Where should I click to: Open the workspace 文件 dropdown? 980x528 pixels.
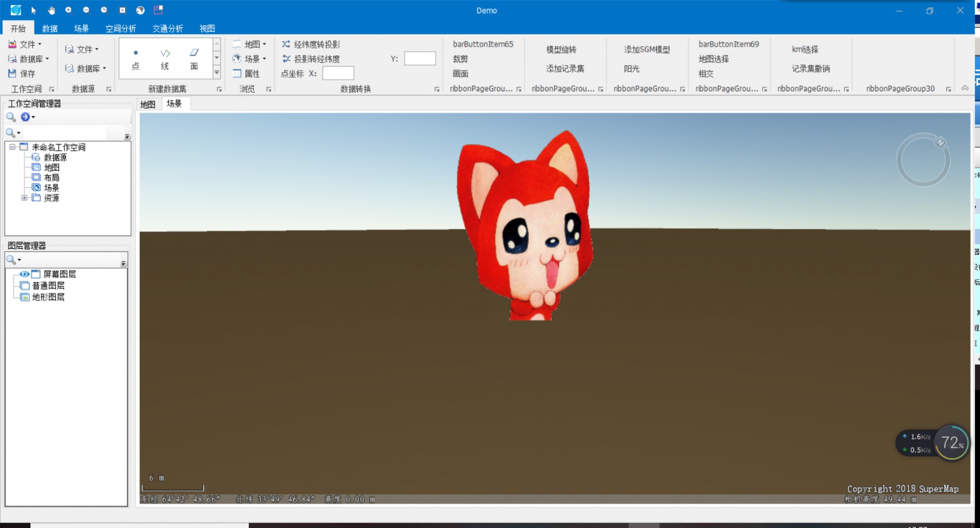pos(25,44)
